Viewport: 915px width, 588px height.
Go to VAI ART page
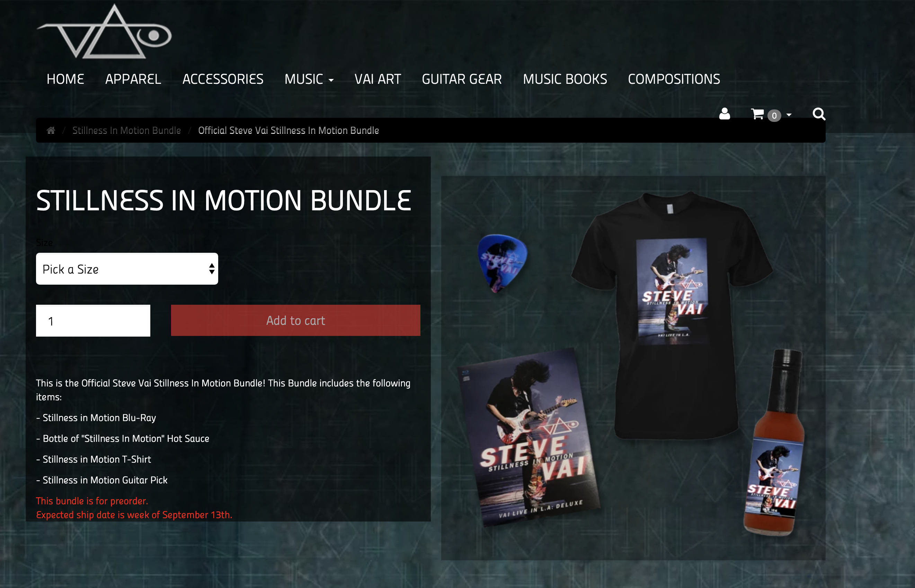pyautogui.click(x=378, y=79)
